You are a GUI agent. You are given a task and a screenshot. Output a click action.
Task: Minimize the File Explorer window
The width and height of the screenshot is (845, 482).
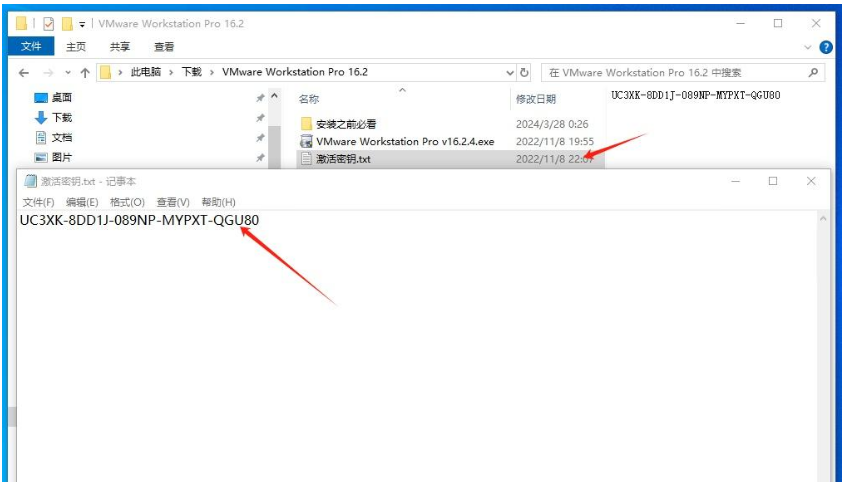[x=741, y=24]
